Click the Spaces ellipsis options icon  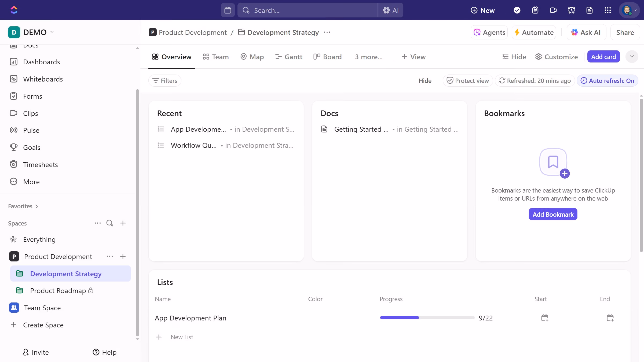(x=97, y=223)
